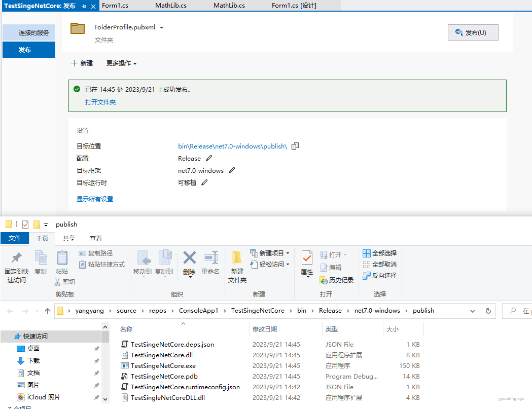
Task: Expand the More Actions dropdown
Action: (121, 63)
